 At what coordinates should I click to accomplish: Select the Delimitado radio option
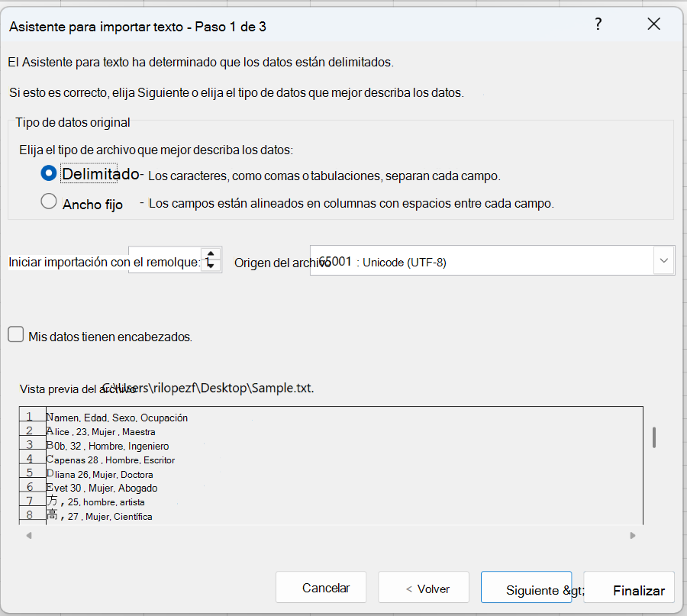49,173
